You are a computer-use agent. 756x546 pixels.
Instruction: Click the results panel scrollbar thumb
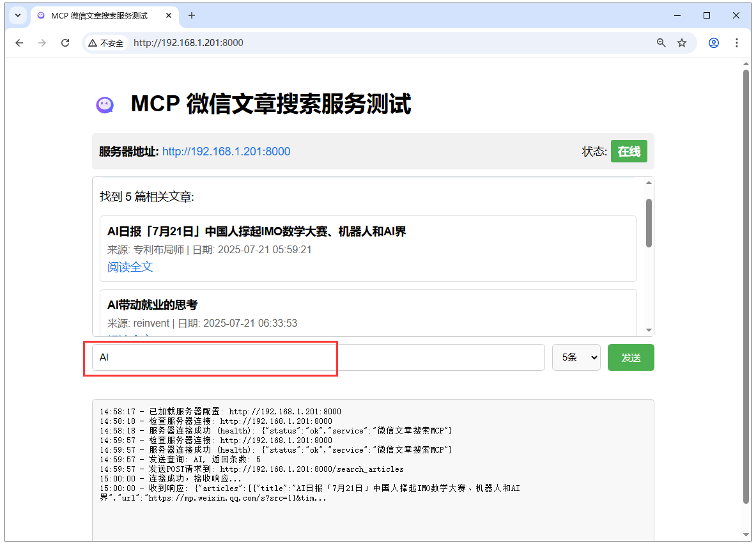click(x=649, y=223)
